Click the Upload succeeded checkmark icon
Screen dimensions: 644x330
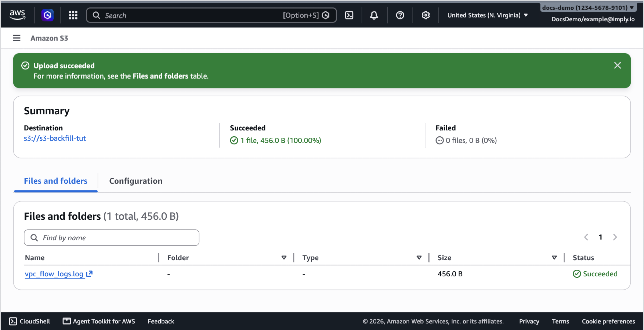click(x=25, y=65)
